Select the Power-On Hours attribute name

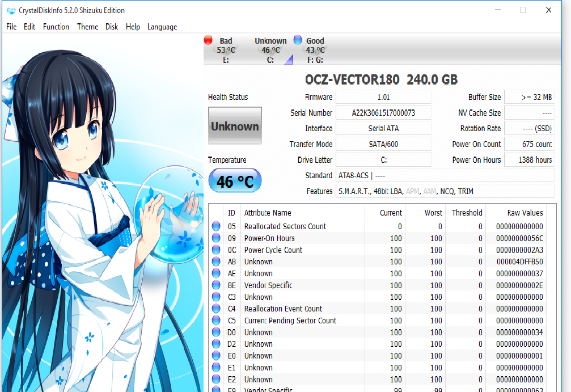[269, 238]
